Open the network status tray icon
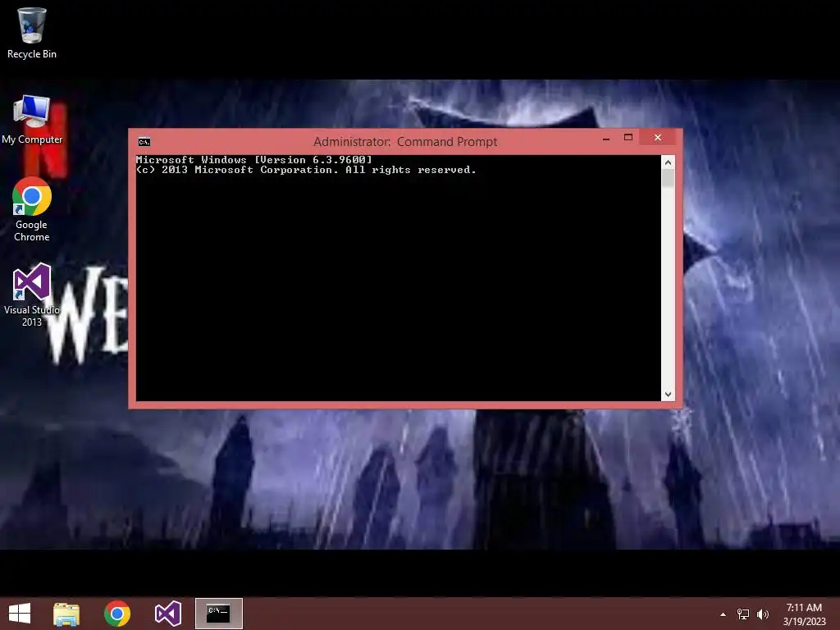840x630 pixels. (x=742, y=614)
